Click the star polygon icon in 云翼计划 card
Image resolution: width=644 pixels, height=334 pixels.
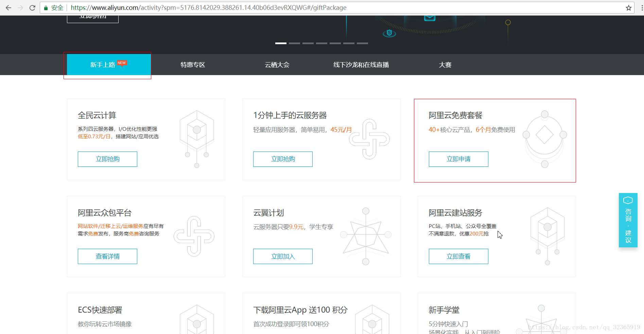click(366, 236)
